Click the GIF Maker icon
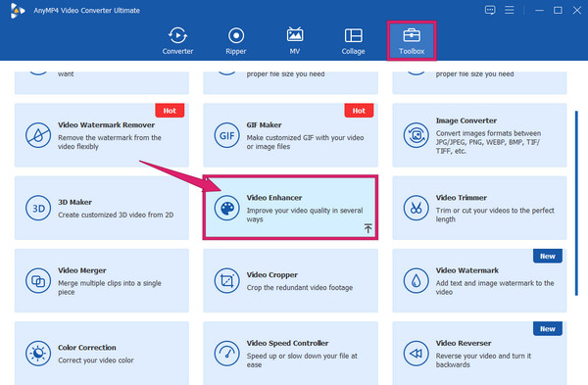Image resolution: width=588 pixels, height=385 pixels. [x=227, y=135]
